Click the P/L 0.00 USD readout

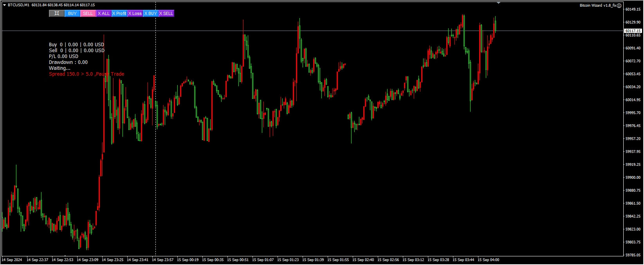point(63,56)
